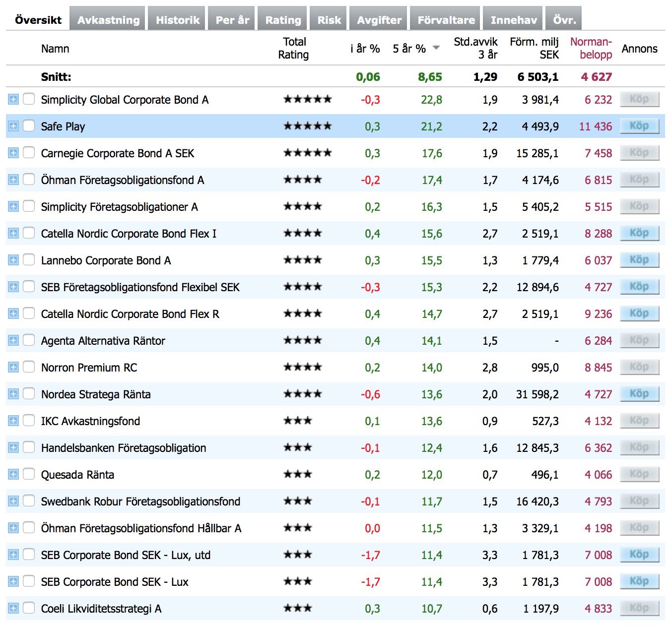Expand Simplicity Företagsobligationer A plus icon
Image resolution: width=672 pixels, height=626 pixels.
point(13,206)
